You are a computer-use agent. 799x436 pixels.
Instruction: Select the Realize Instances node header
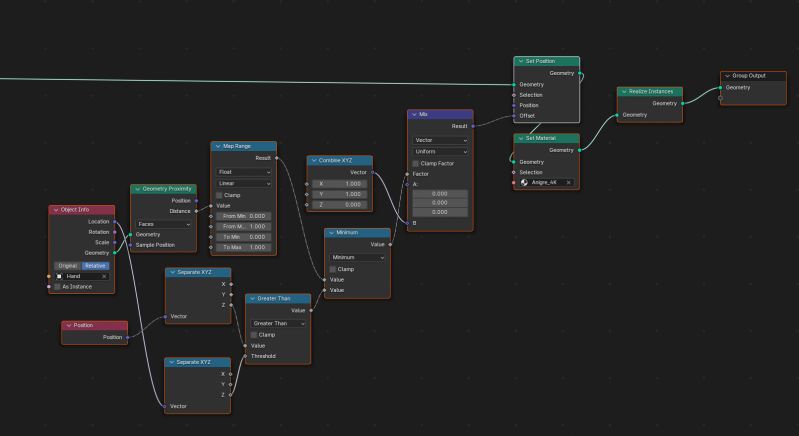coord(650,92)
